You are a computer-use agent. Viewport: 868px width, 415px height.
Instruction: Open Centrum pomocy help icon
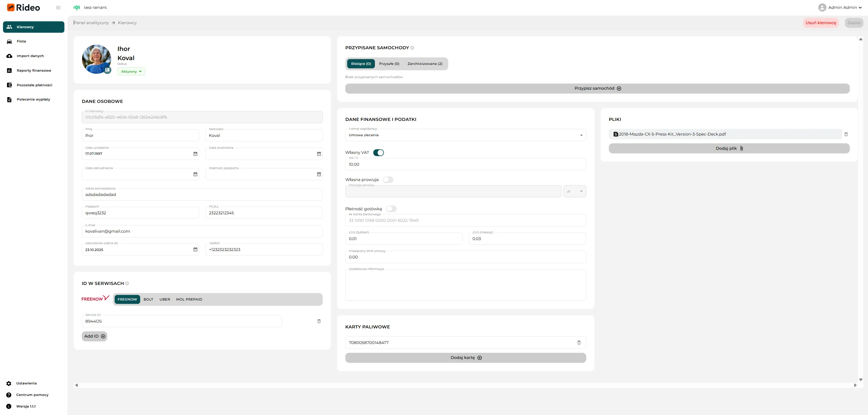(9, 395)
